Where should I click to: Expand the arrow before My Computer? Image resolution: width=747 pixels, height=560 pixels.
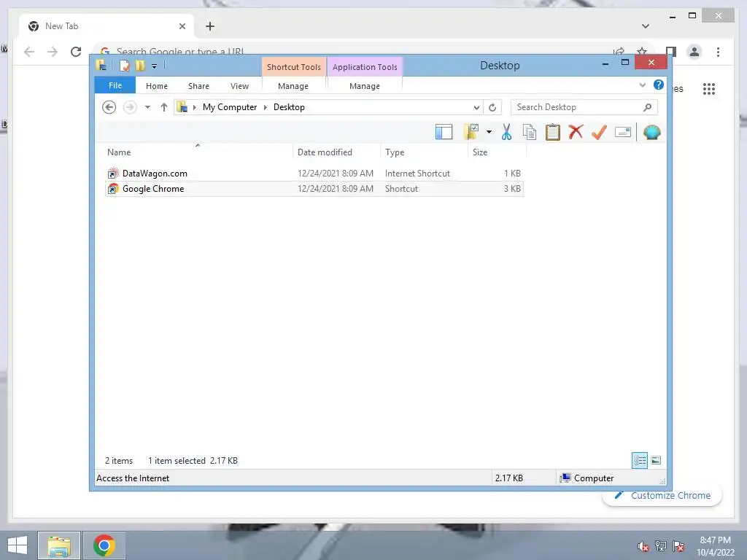tap(194, 108)
